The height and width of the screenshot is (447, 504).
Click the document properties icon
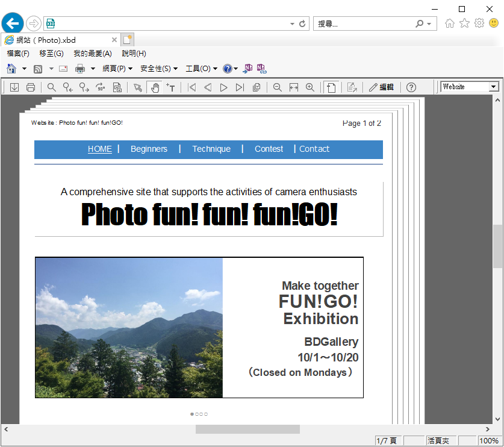(117, 87)
